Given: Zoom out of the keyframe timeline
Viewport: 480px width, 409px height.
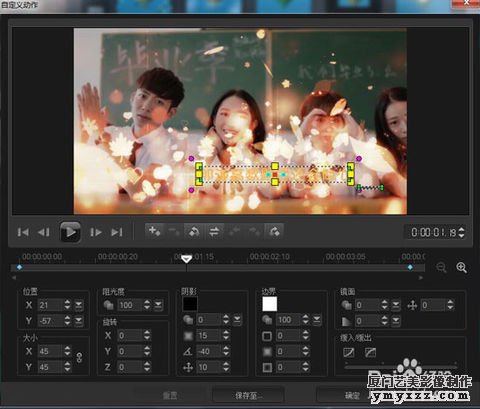Looking at the screenshot, I should (441, 267).
